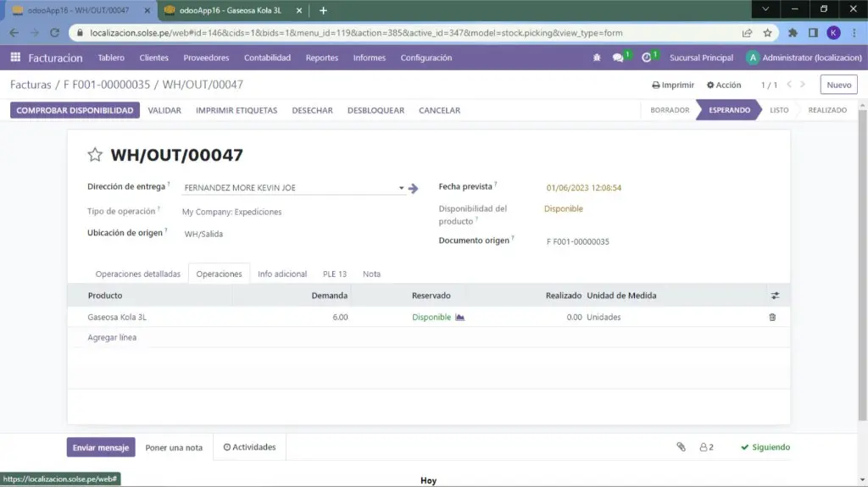This screenshot has height=487, width=868.
Task: Open optional columns settings icon in table
Action: (774, 296)
